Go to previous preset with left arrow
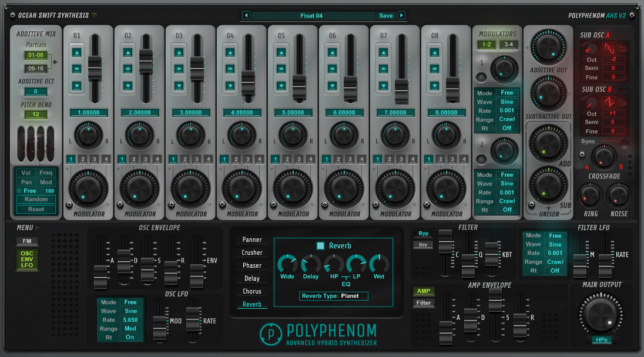The height and width of the screenshot is (357, 644). click(246, 16)
